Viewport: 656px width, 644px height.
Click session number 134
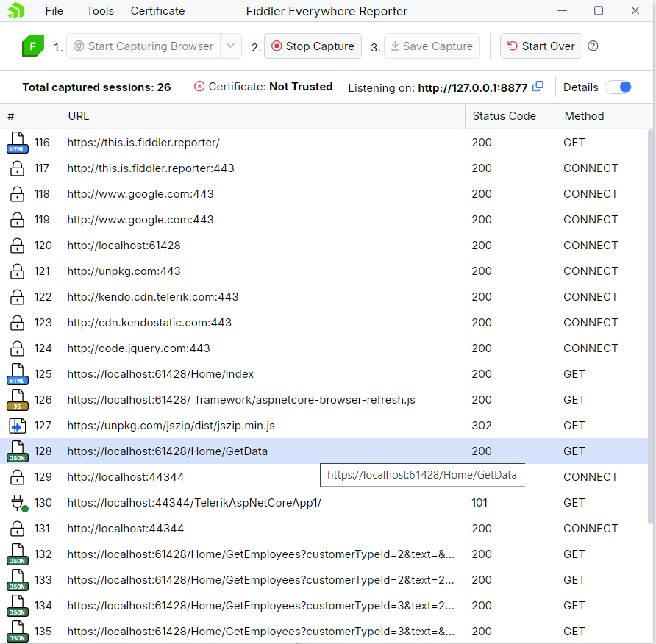(42, 606)
